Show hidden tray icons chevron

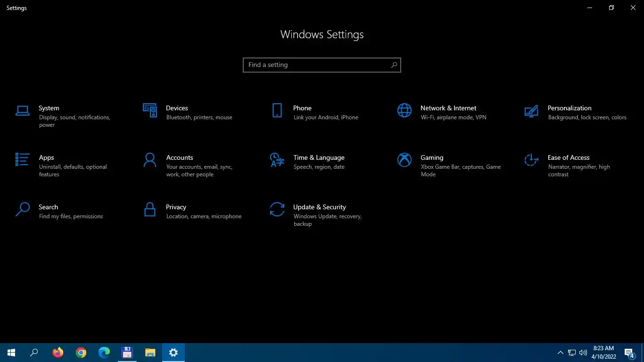coord(560,353)
